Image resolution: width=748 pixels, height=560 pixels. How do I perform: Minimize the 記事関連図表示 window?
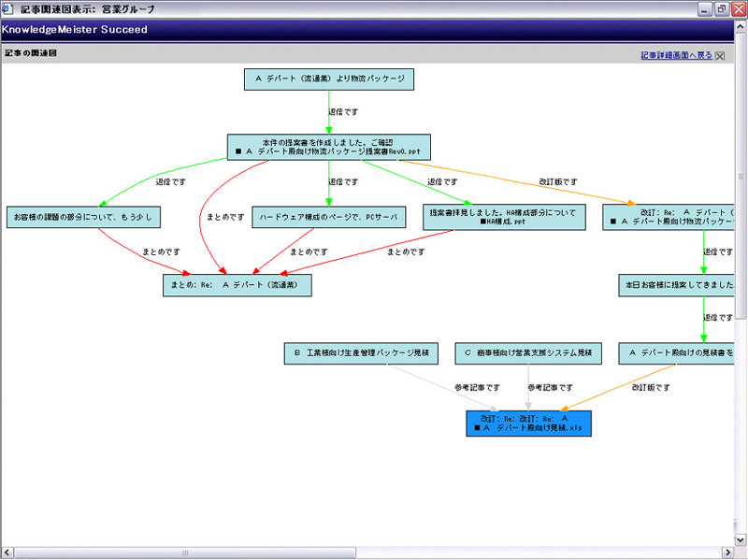(705, 9)
